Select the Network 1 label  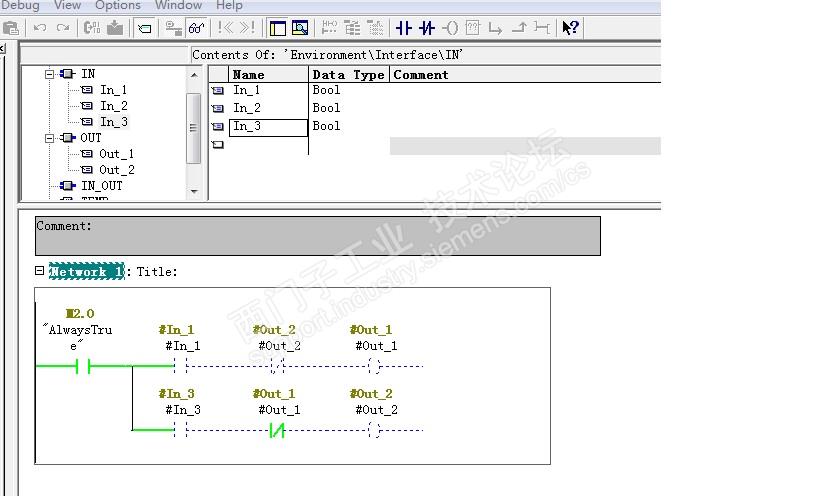(87, 271)
